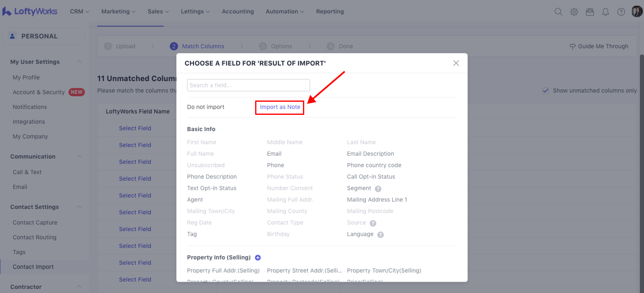The width and height of the screenshot is (644, 293).
Task: Open the inbox tray icon
Action: [589, 12]
